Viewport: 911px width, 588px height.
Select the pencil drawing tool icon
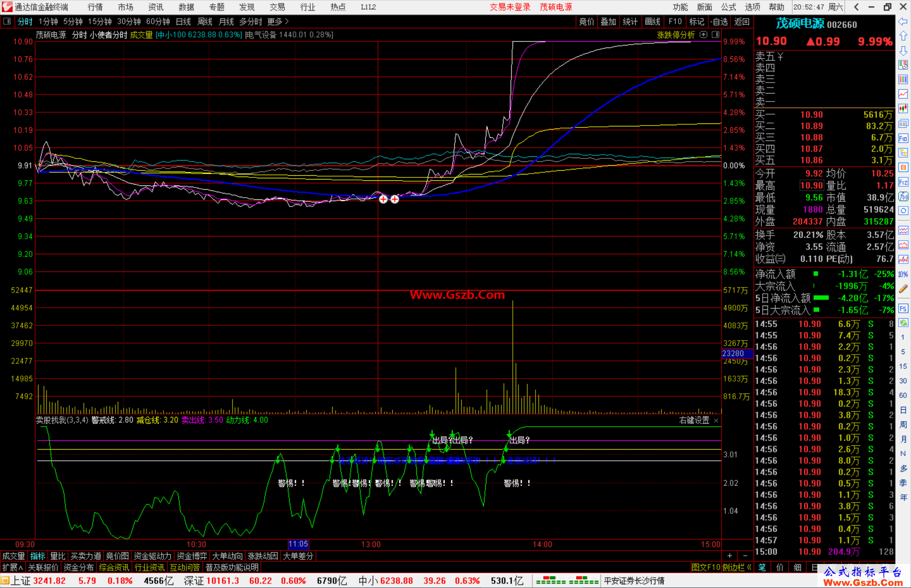(x=903, y=289)
